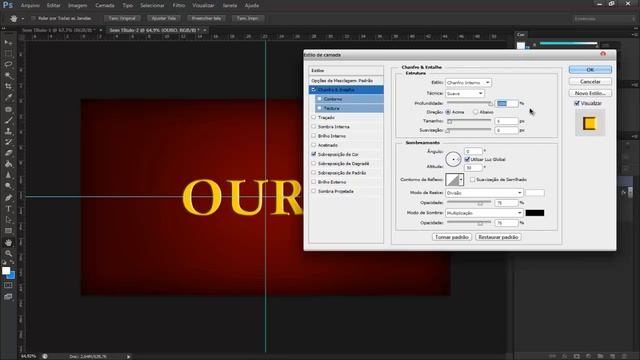Select Abaixo direction radio button
This screenshot has height=360, width=640.
tap(476, 112)
